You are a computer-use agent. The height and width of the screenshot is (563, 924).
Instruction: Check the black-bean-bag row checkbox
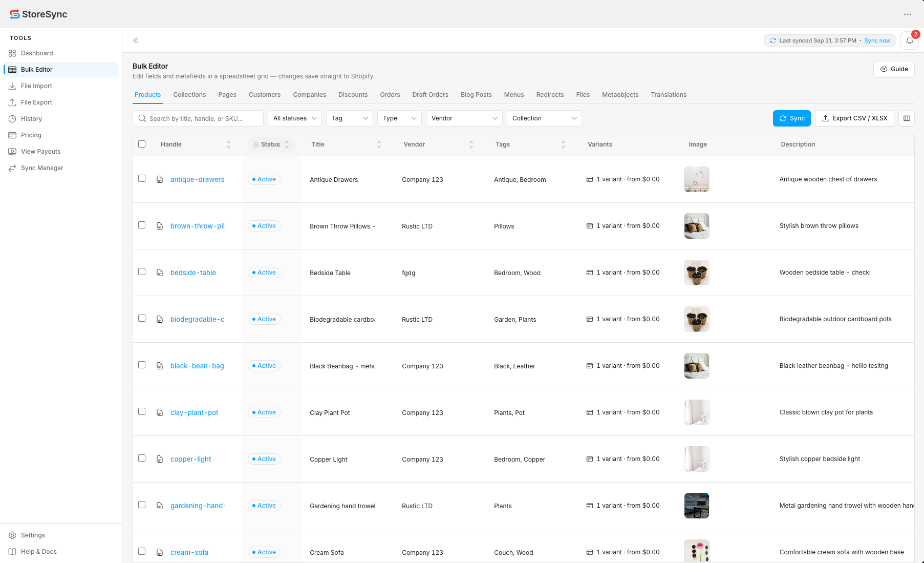(x=142, y=365)
